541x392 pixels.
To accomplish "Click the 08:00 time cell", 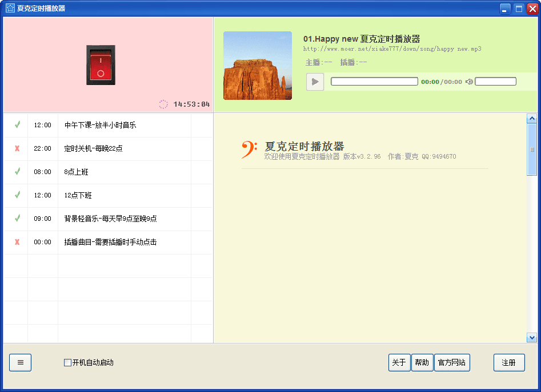I will (42, 172).
